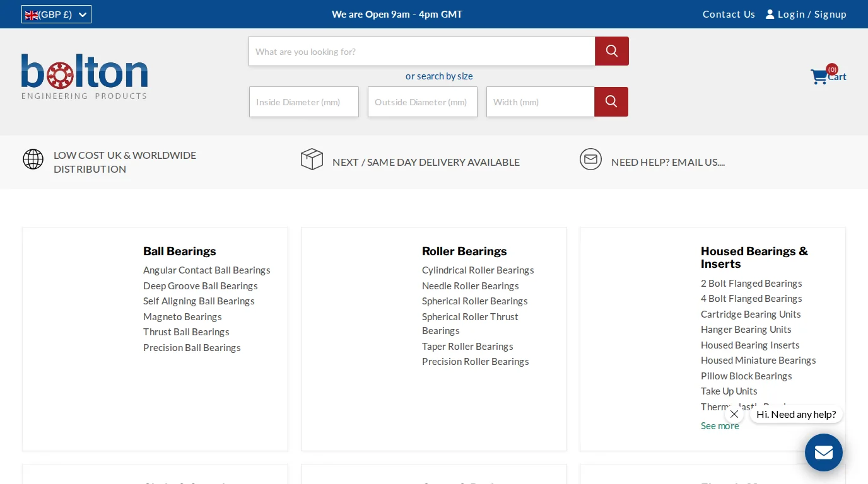This screenshot has height=484, width=868.
Task: Select Cylindrical Roller Bearings
Action: pos(478,270)
